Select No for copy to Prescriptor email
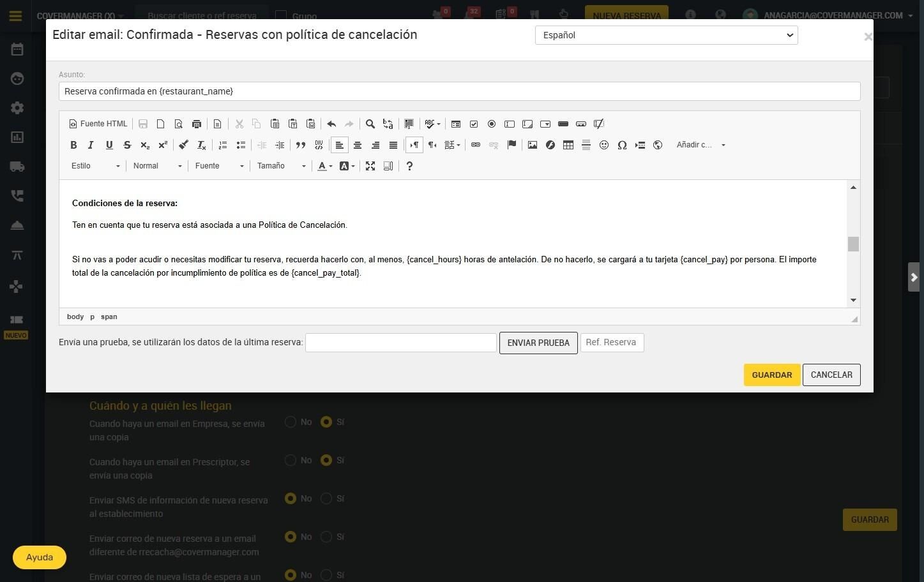 291,460
